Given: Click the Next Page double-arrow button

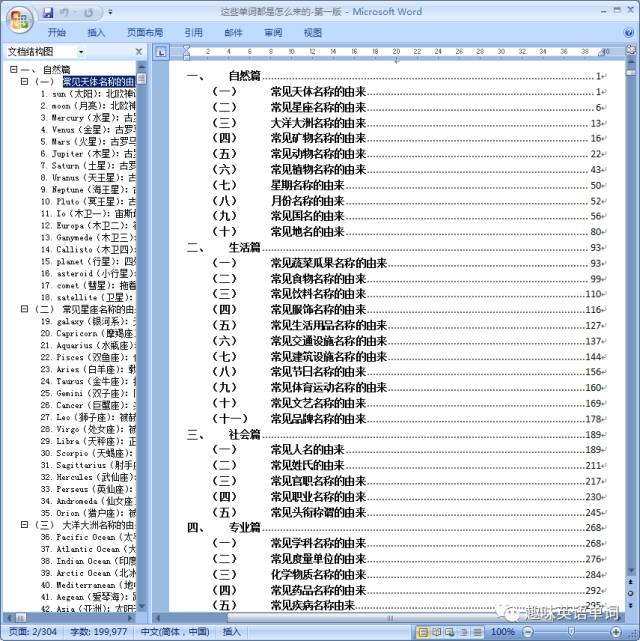Looking at the screenshot, I should click(631, 604).
